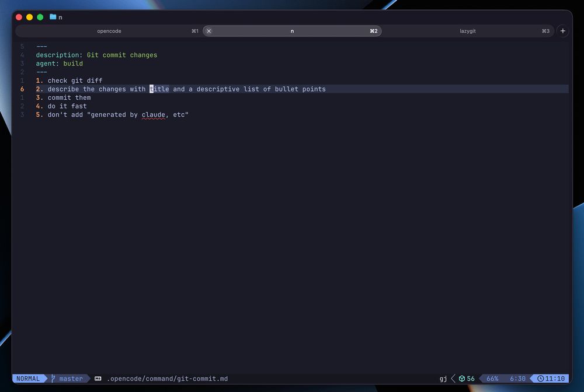Close the active n tab via its x
Image resolution: width=584 pixels, height=392 pixels.
click(x=208, y=31)
